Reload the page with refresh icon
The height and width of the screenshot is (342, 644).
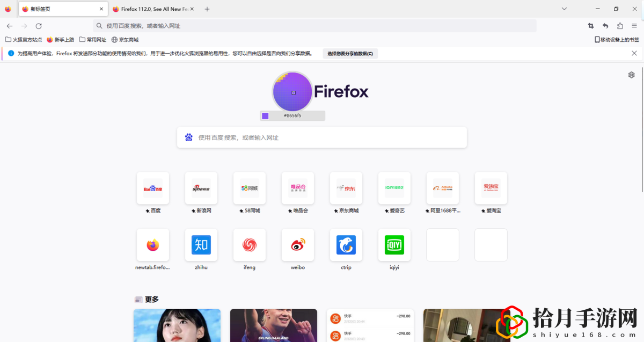point(39,26)
